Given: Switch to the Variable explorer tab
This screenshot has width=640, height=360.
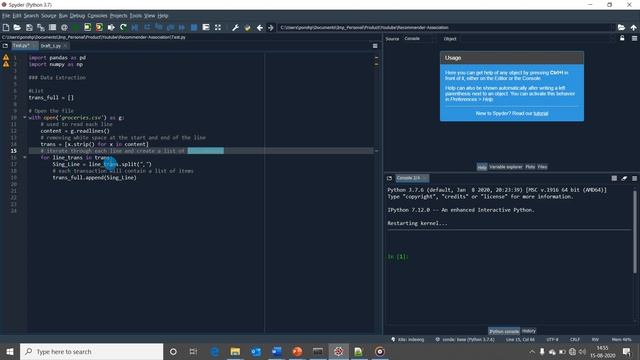Looking at the screenshot, I should pos(505,167).
